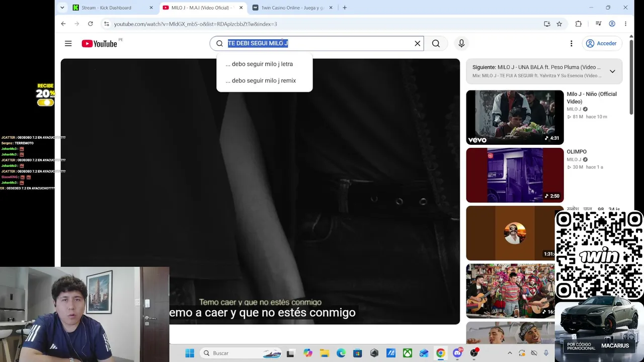Open a new browser tab

click(345, 8)
